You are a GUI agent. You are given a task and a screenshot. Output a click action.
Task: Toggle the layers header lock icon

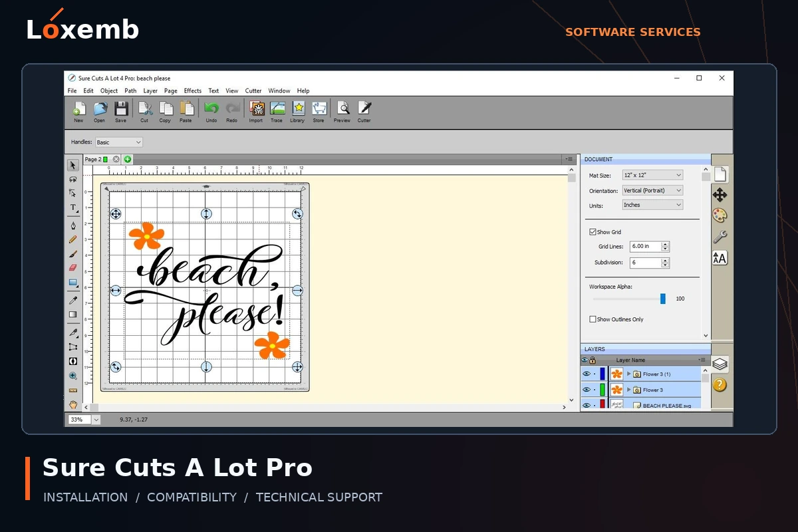593,360
